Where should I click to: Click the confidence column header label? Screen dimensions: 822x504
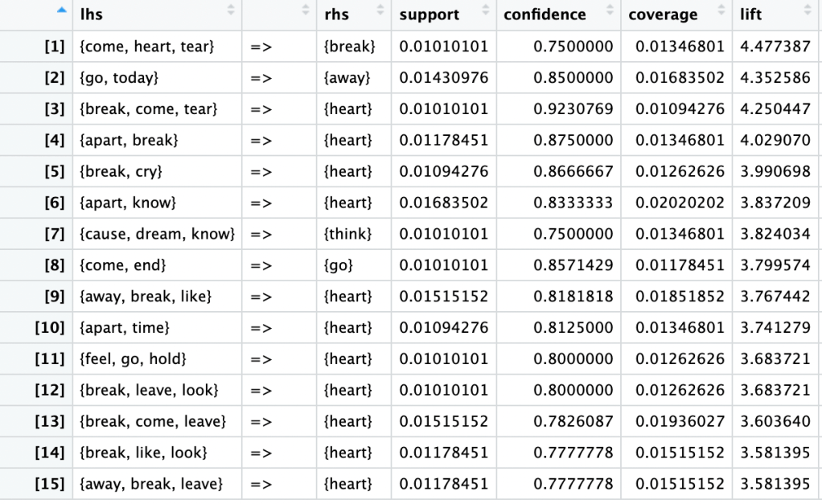click(545, 14)
